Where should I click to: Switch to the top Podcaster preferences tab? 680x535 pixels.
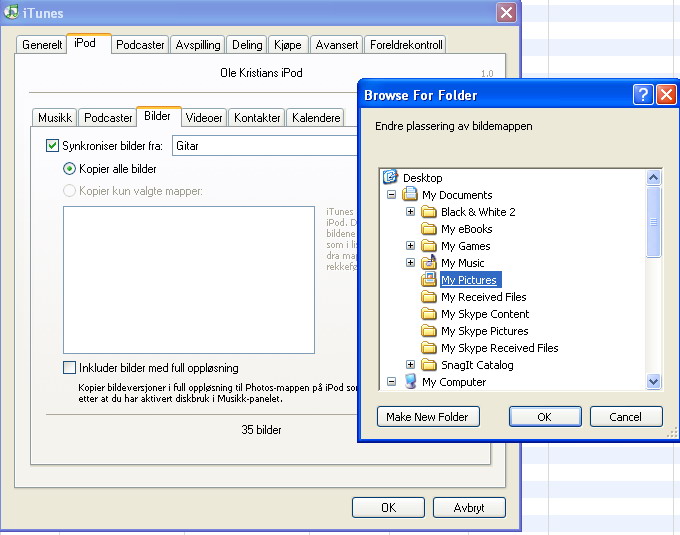(140, 45)
